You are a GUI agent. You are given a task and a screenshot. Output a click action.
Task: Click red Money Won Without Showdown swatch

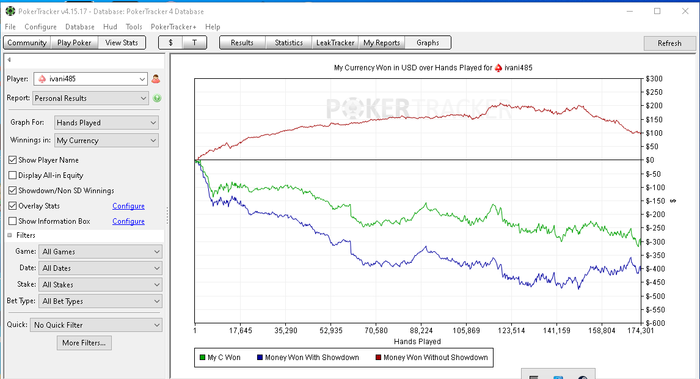tap(379, 358)
